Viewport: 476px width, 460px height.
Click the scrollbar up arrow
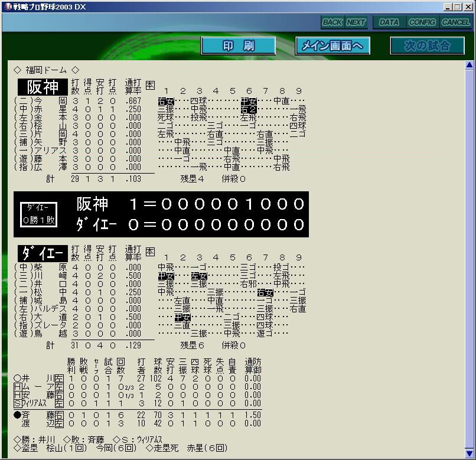(x=470, y=65)
